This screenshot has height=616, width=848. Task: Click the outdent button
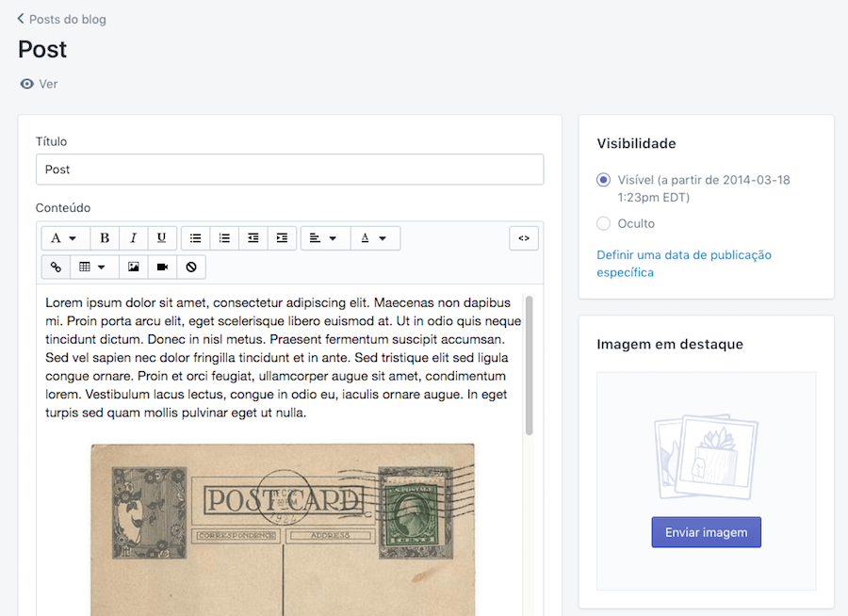coord(253,238)
